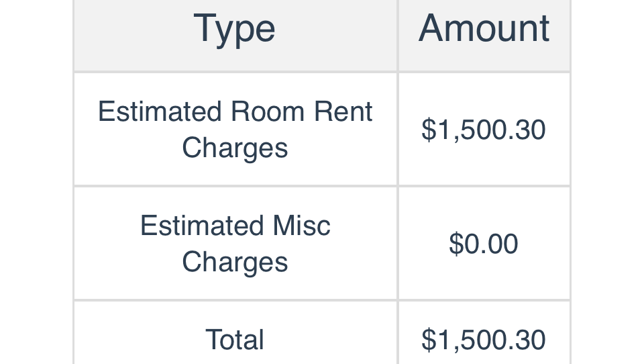
Task: Click the dollar sign in room rent amount
Action: [428, 130]
